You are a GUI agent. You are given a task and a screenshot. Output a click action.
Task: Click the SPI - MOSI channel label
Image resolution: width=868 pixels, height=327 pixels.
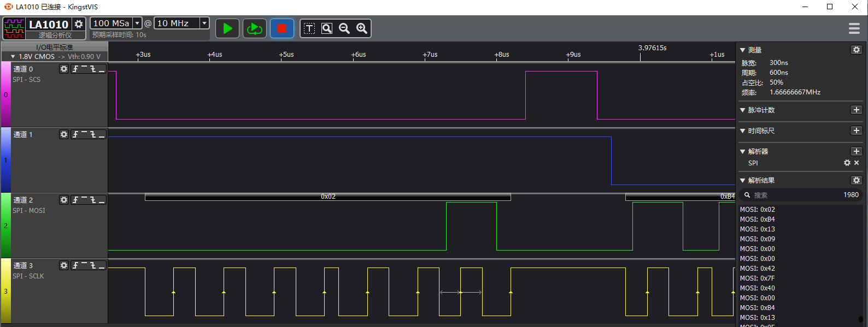[29, 211]
